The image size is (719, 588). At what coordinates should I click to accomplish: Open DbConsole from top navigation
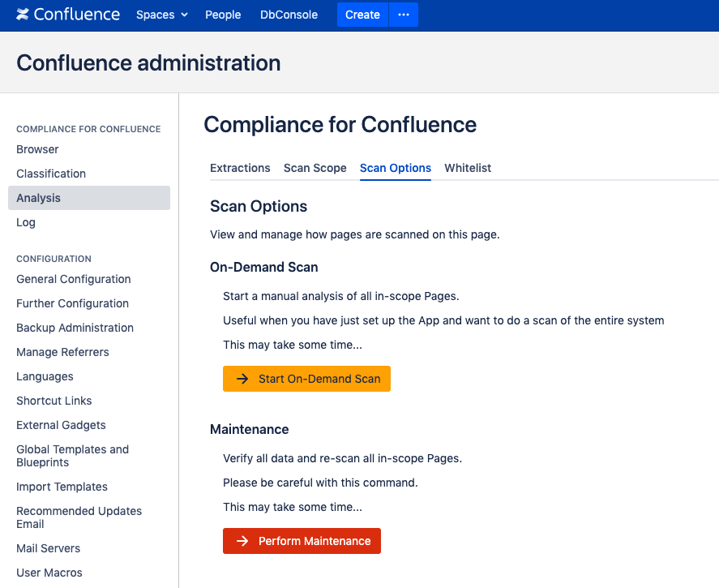289,15
